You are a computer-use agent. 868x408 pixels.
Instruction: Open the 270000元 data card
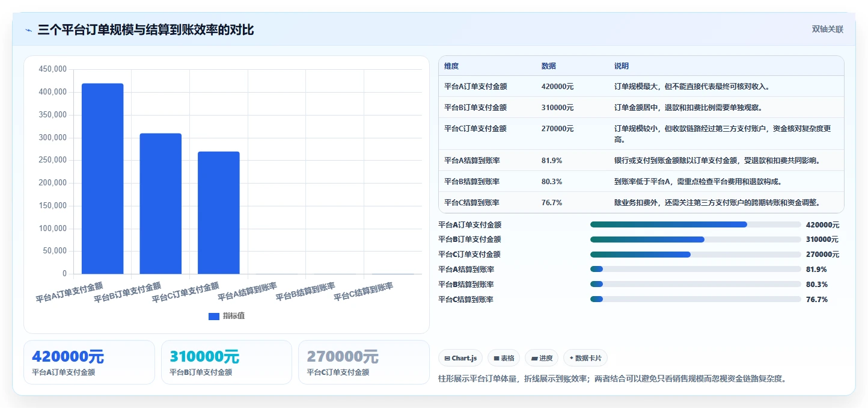[364, 362]
